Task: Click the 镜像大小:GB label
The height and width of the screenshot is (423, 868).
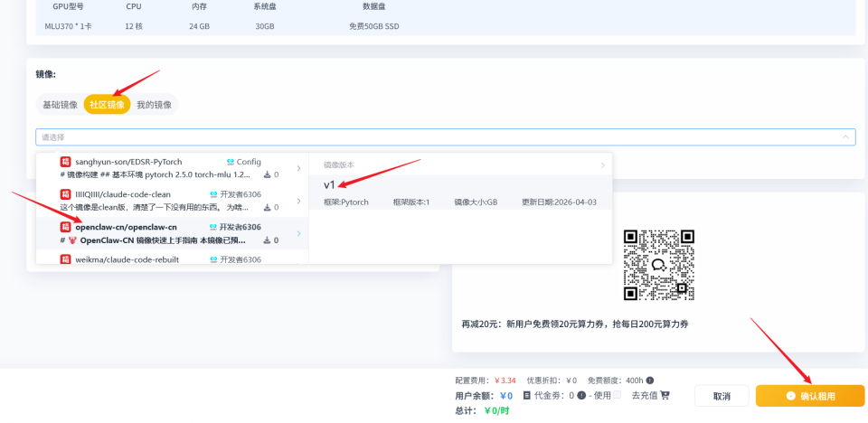Action: tap(476, 202)
